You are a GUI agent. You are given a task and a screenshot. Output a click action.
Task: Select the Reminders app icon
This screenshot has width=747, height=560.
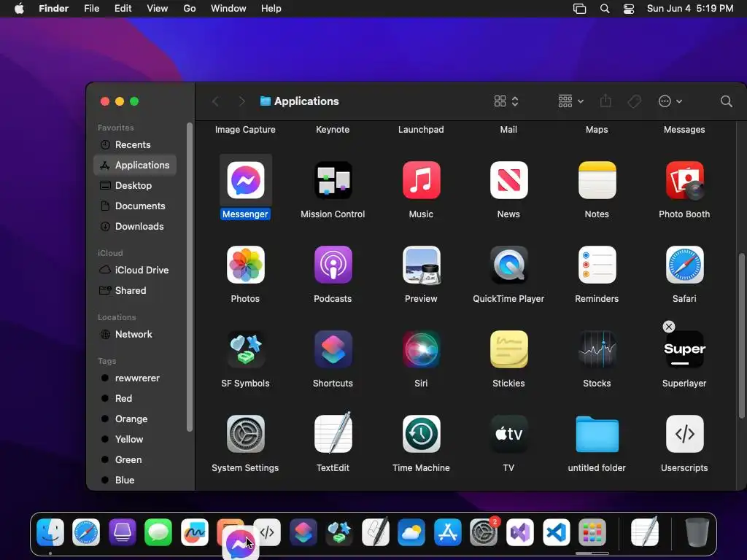pyautogui.click(x=597, y=265)
